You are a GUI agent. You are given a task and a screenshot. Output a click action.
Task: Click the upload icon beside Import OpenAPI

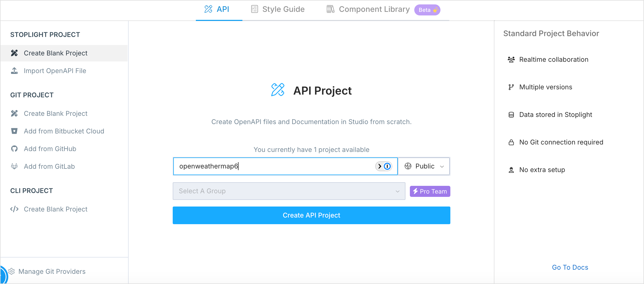[x=14, y=71]
